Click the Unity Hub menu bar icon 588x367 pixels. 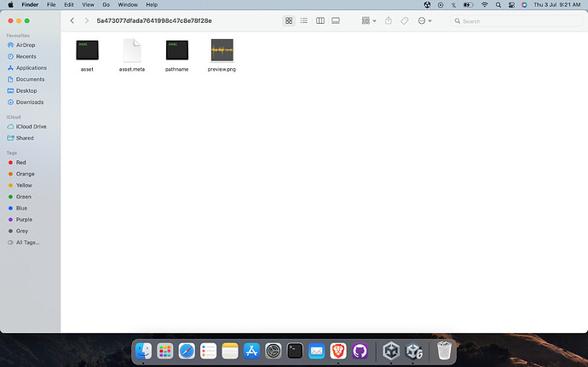[x=427, y=5]
